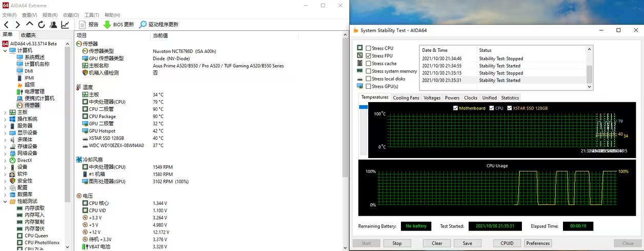Click the 电压 voltage section icon
644x251 pixels.
(79, 196)
